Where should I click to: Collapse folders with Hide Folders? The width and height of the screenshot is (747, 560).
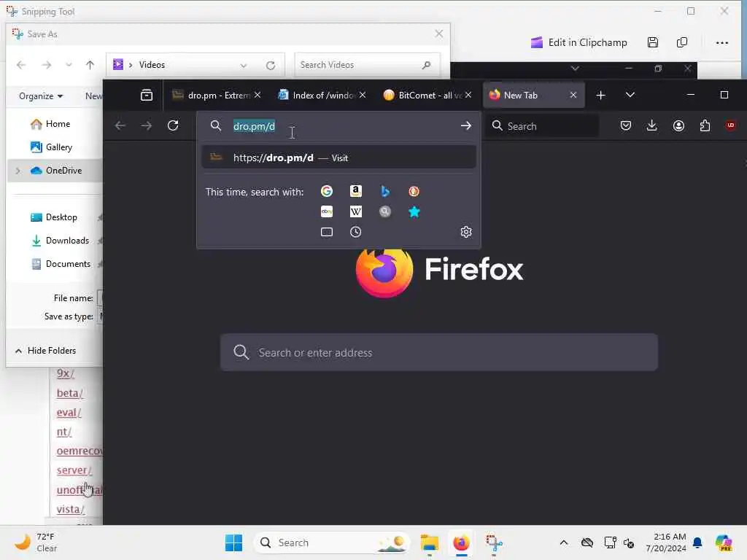(x=46, y=351)
